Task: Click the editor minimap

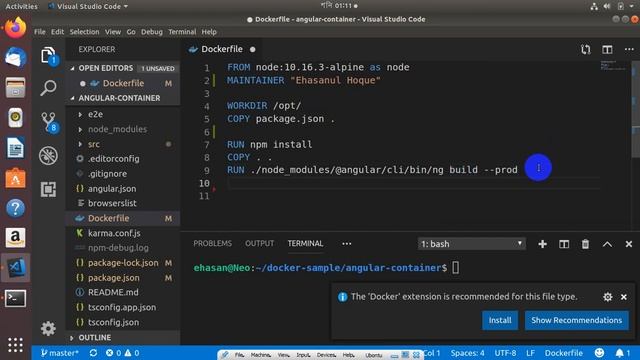Action: [614, 66]
